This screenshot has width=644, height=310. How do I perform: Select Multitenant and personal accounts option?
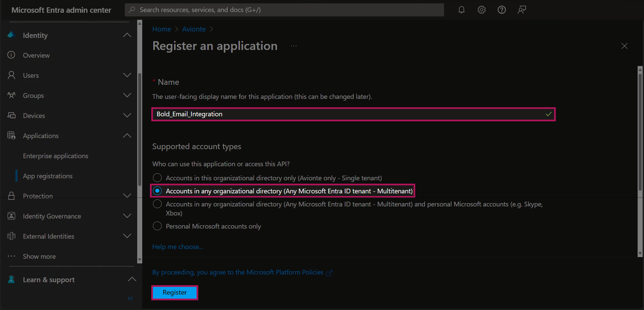pos(157,204)
